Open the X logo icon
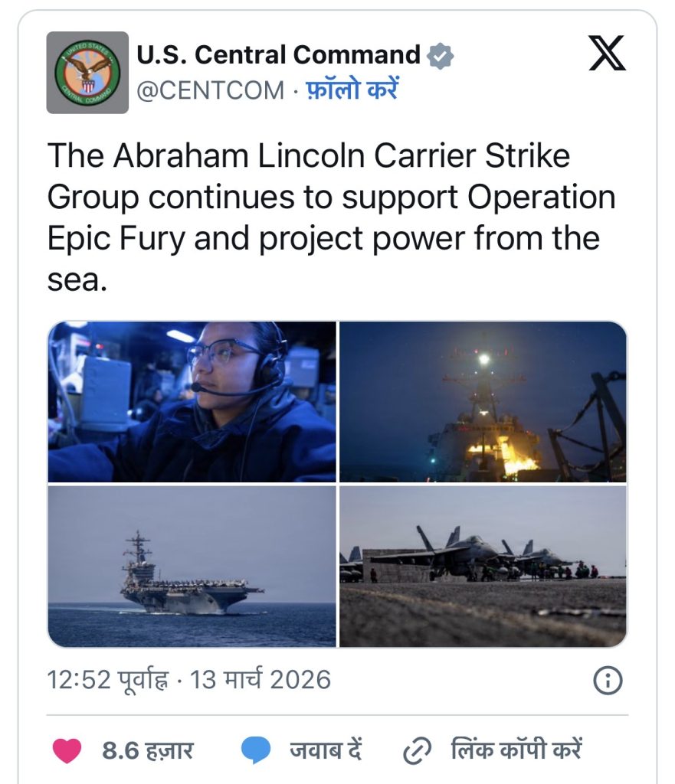The image size is (675, 784). pos(607,53)
